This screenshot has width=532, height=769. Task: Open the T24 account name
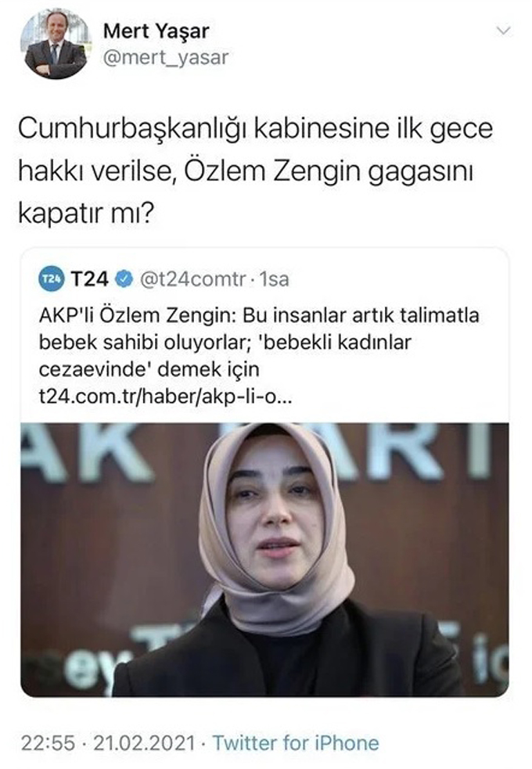click(90, 279)
